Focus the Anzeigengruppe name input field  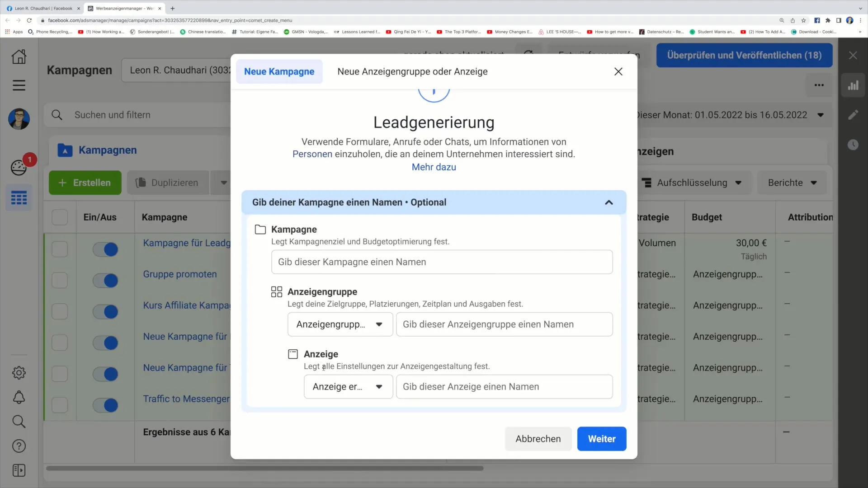click(x=505, y=324)
